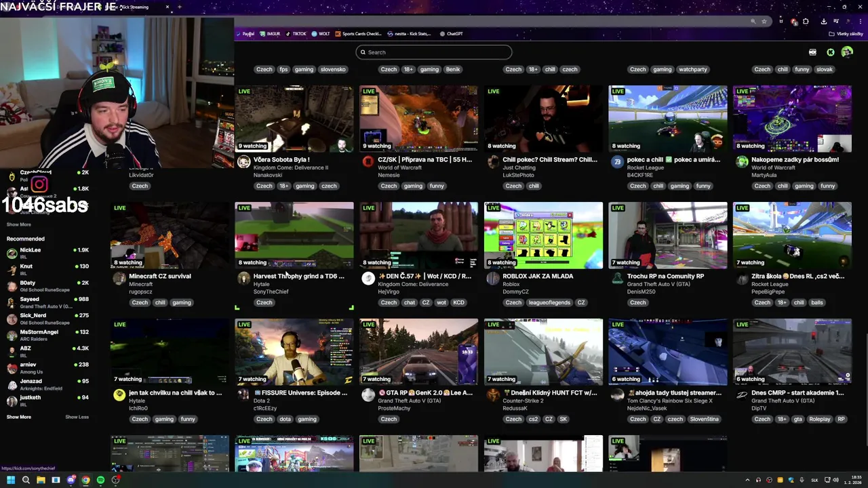Open Sick_Nerd channel in the sidebar

[47, 318]
